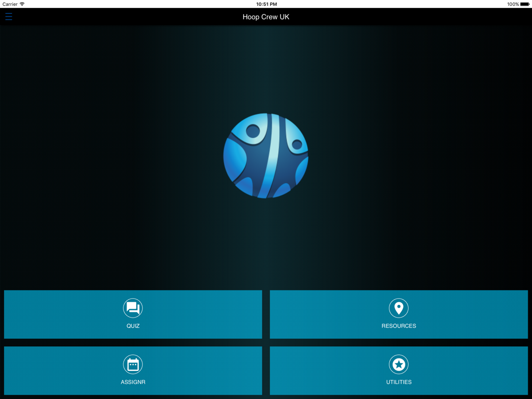Screen dimensions: 532x399
Task: Open the ASSIGNR label
Action: click(x=133, y=382)
